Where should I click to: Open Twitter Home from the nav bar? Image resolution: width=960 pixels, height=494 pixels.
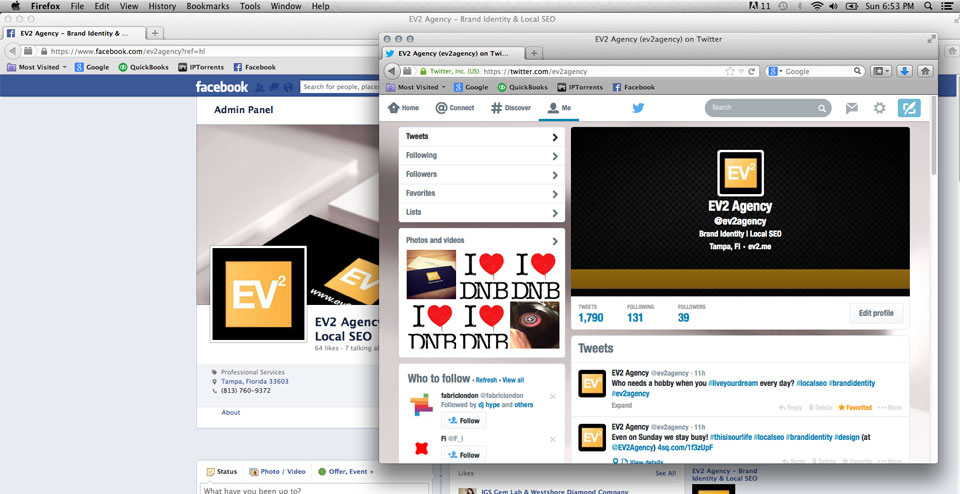(403, 108)
